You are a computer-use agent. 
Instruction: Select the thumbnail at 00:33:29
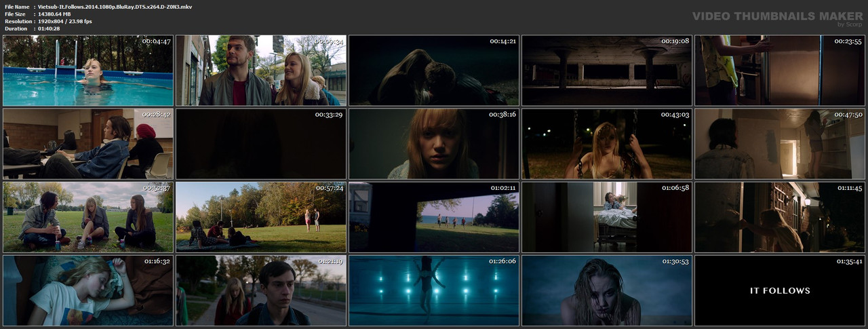pyautogui.click(x=261, y=144)
